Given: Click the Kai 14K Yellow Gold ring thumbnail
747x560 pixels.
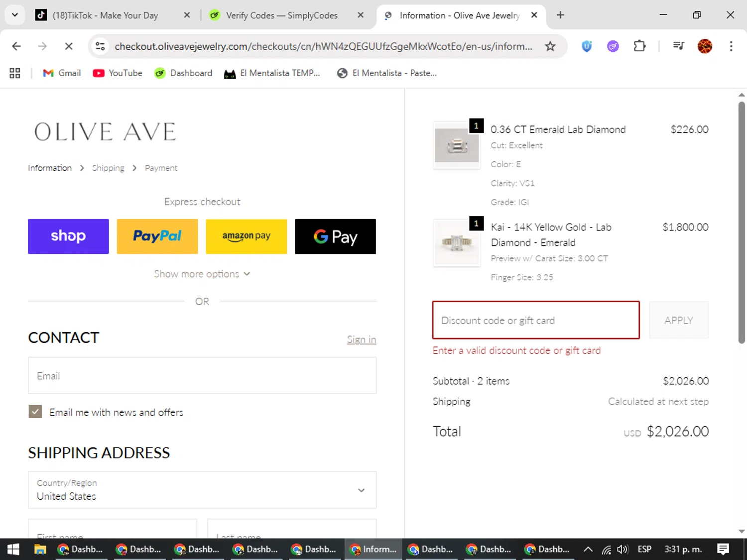Looking at the screenshot, I should [x=457, y=243].
